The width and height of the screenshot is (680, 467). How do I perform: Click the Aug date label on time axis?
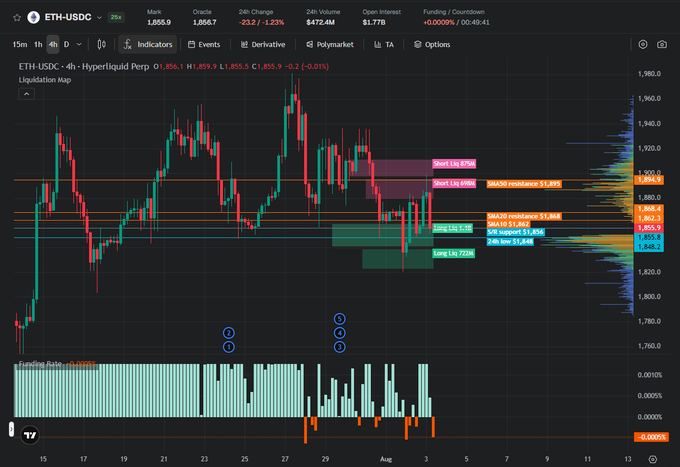(x=386, y=459)
